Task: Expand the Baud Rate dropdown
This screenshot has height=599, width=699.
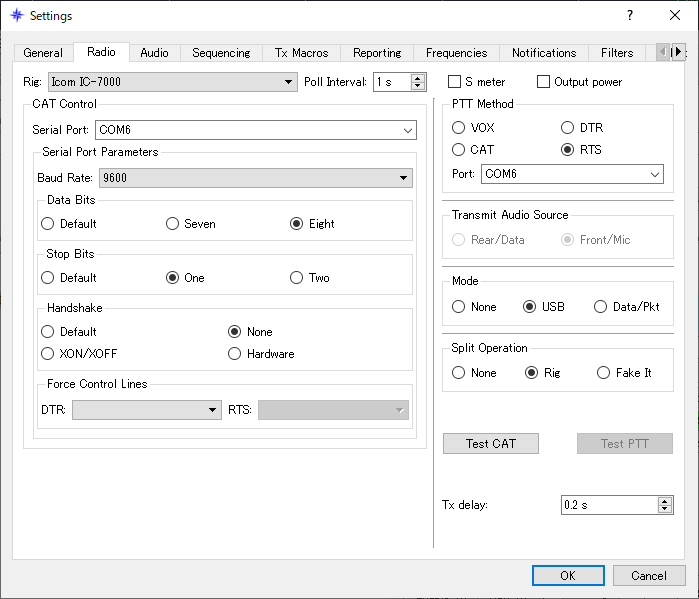Action: coord(255,178)
